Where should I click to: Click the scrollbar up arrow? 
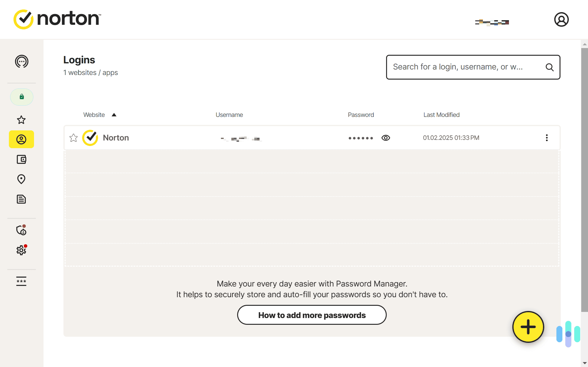[585, 44]
